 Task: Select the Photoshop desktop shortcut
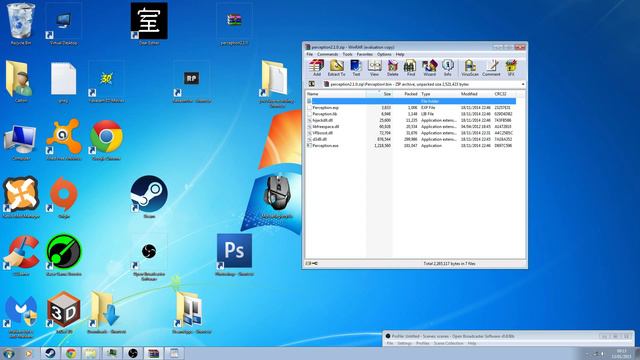234,255
